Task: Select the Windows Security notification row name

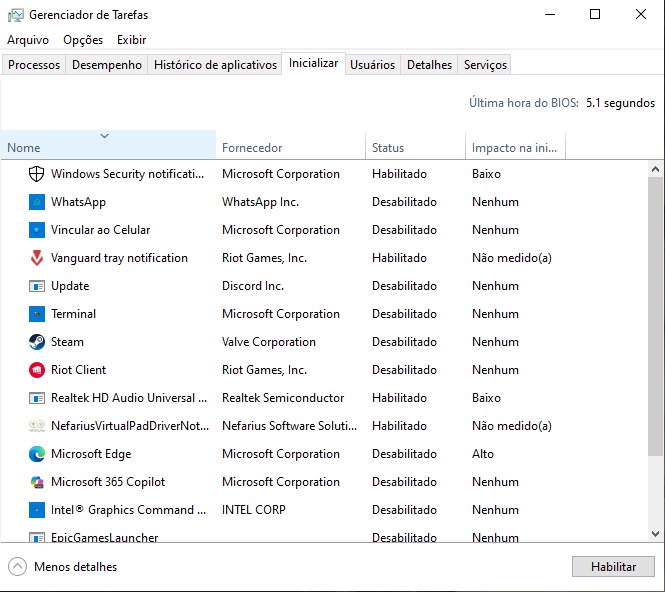Action: (x=127, y=174)
